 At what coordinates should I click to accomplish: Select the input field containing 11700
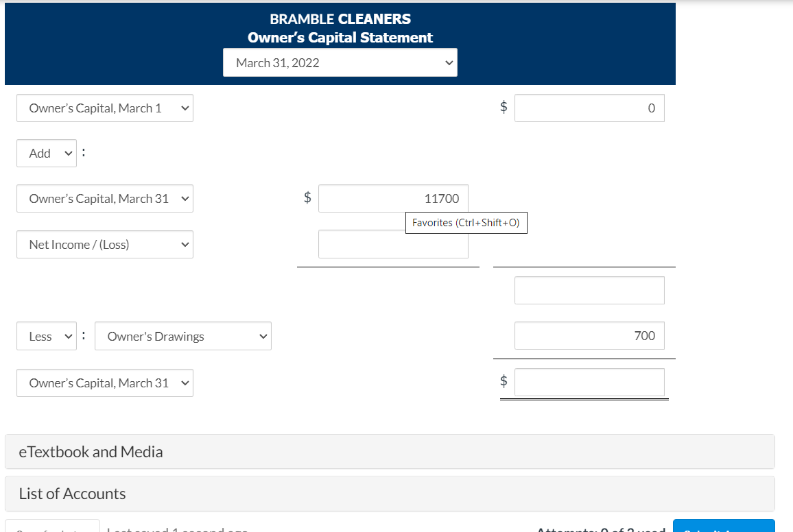[393, 198]
